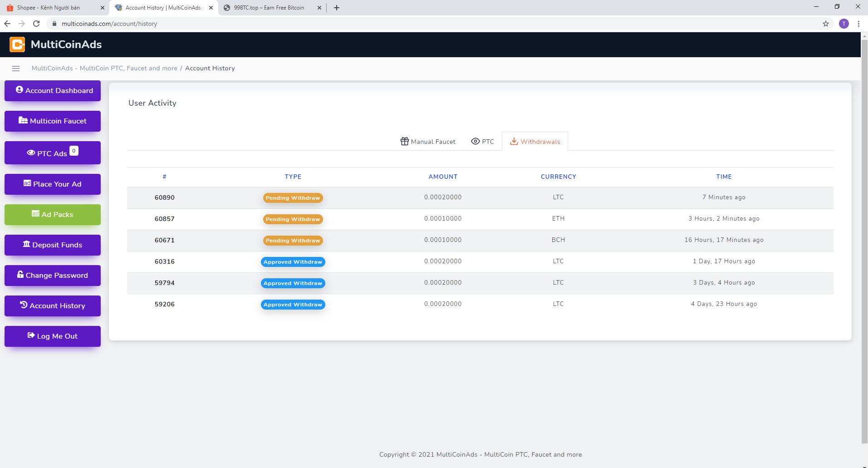The image size is (868, 468).
Task: Toggle the hamburger sidebar menu icon
Action: pos(16,69)
